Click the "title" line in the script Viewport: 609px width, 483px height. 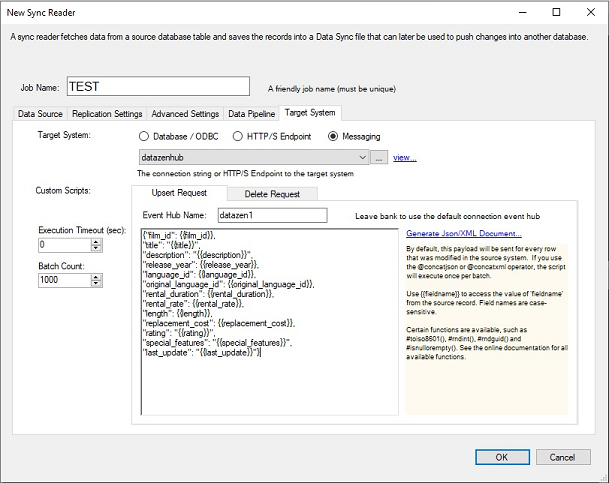(172, 245)
